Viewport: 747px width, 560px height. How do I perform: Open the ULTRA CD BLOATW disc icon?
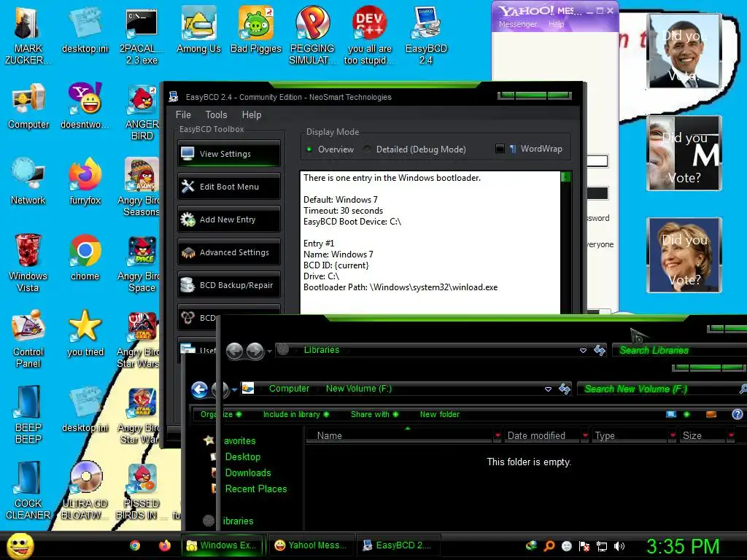pyautogui.click(x=85, y=491)
